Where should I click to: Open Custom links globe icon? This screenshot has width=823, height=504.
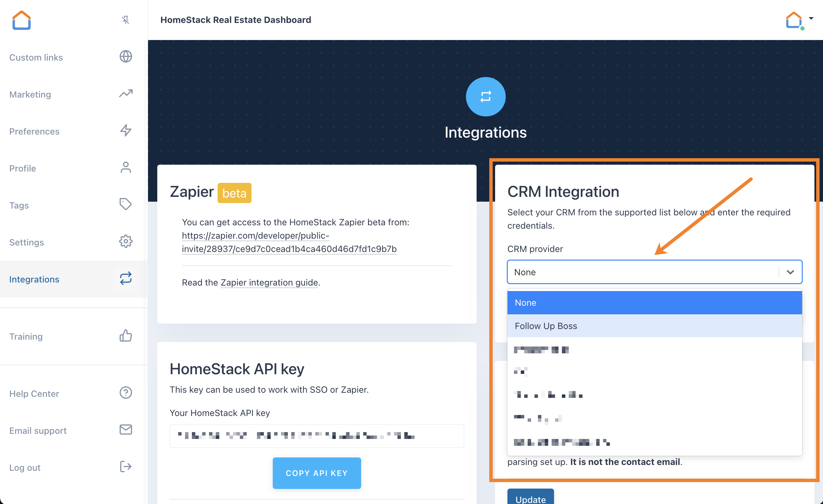(x=125, y=57)
